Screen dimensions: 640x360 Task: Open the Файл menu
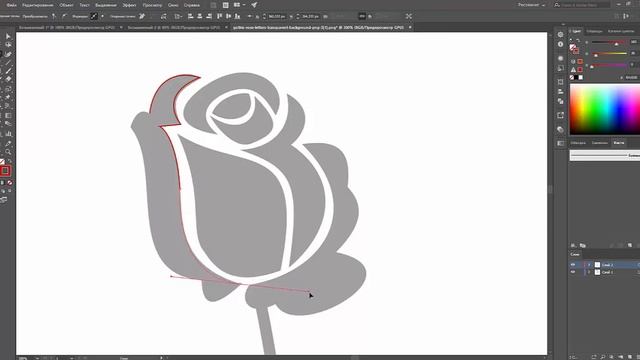[11, 5]
